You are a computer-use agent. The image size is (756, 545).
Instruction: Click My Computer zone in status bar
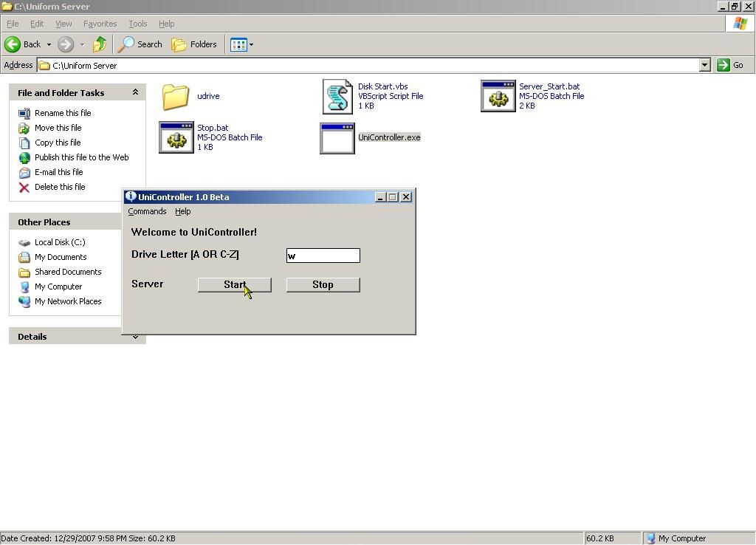[x=676, y=538]
